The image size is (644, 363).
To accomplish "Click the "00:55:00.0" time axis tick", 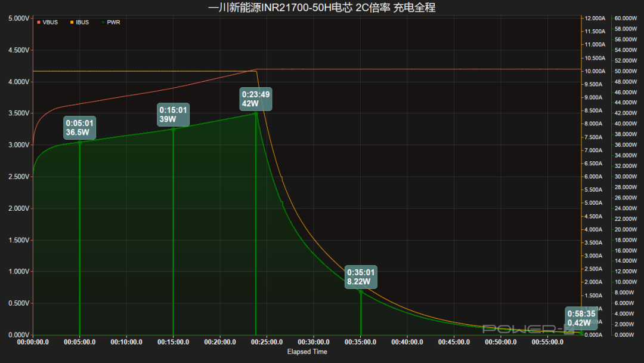I will click(547, 342).
